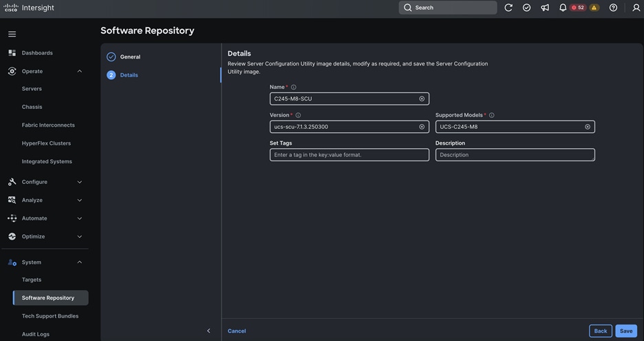Open the notifications bell icon

coord(563,8)
